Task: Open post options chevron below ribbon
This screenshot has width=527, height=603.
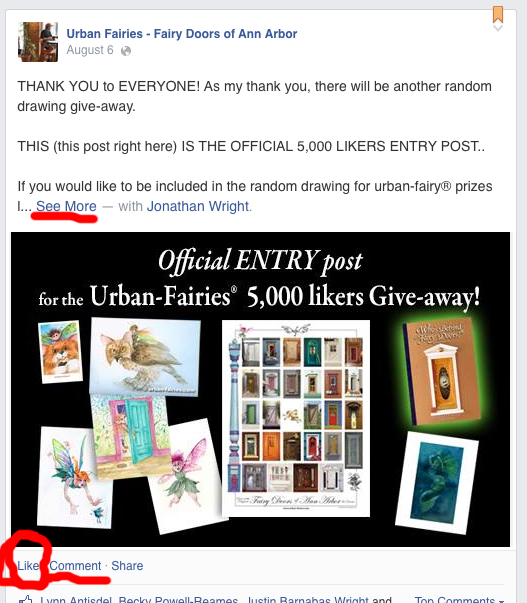Action: coord(498,28)
